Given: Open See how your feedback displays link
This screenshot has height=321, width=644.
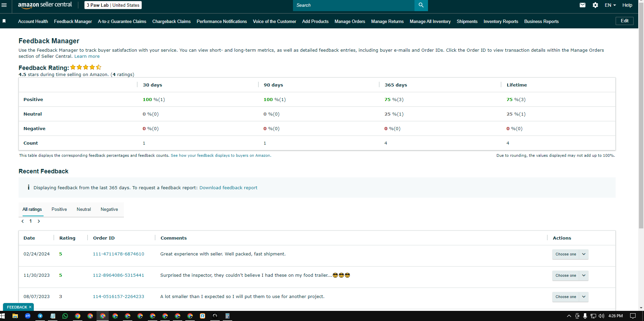Looking at the screenshot, I should pyautogui.click(x=221, y=155).
